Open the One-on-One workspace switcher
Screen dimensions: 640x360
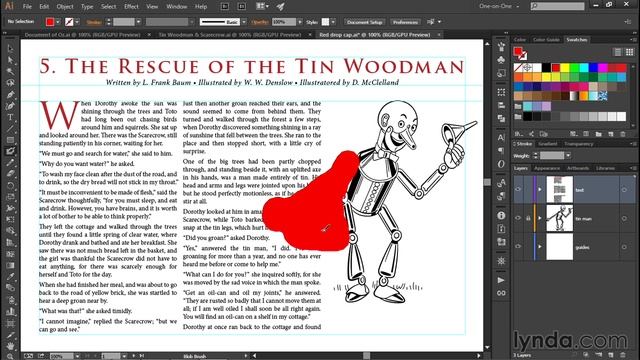tap(499, 6)
